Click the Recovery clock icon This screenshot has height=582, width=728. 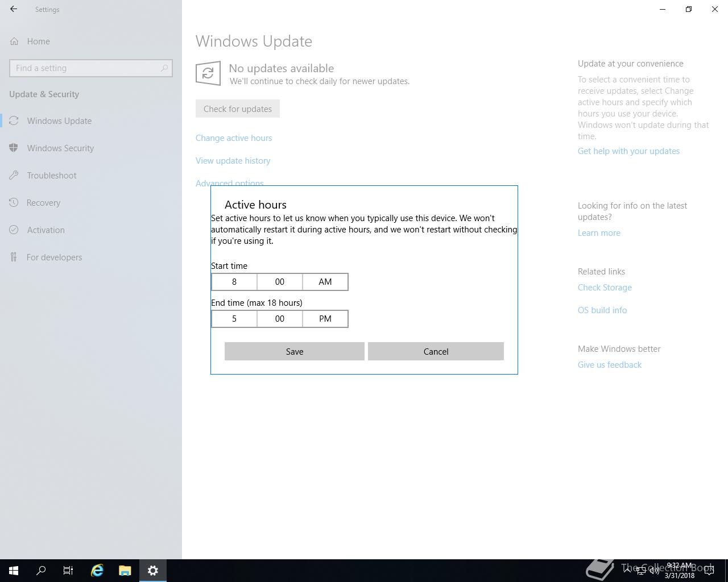[x=14, y=202]
